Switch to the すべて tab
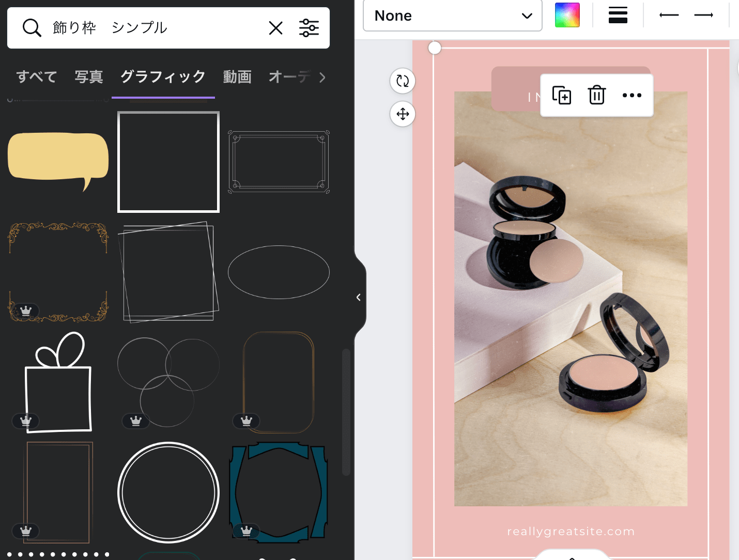739x560 pixels. [37, 77]
